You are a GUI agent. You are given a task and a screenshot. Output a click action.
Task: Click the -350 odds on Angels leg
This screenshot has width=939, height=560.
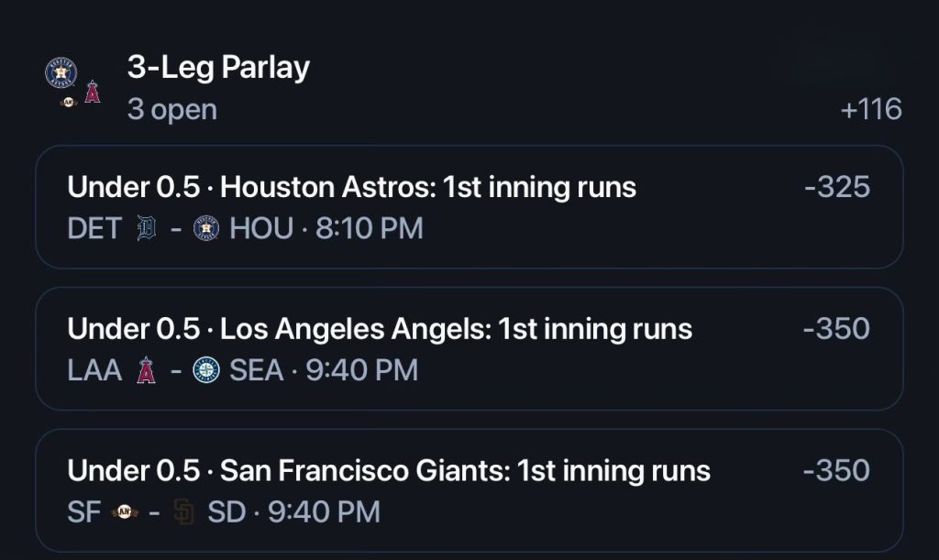tap(836, 328)
